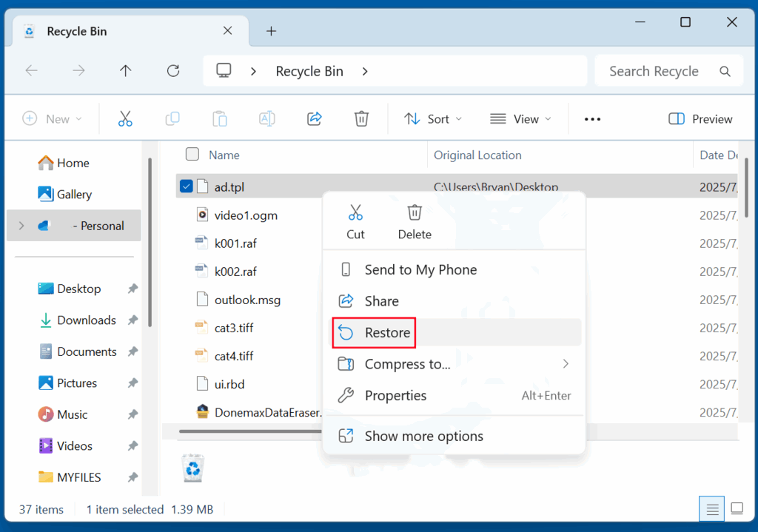Open the Sort dropdown
Screen dimensions: 758x532
[x=433, y=118]
